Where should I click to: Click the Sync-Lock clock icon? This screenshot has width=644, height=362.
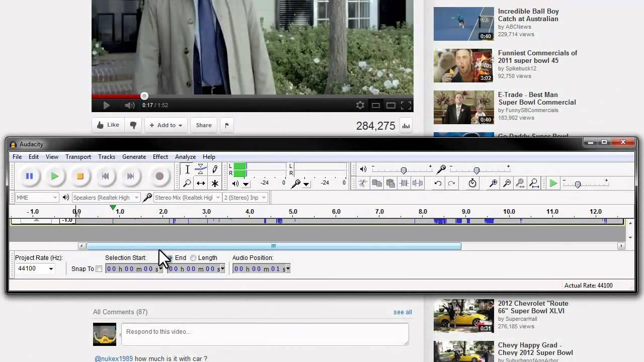pos(472,183)
